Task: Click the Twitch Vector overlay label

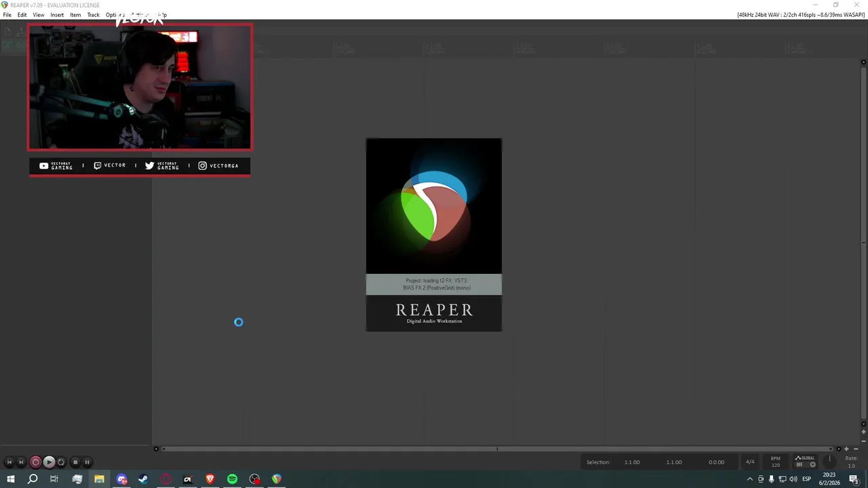Action: (x=110, y=165)
